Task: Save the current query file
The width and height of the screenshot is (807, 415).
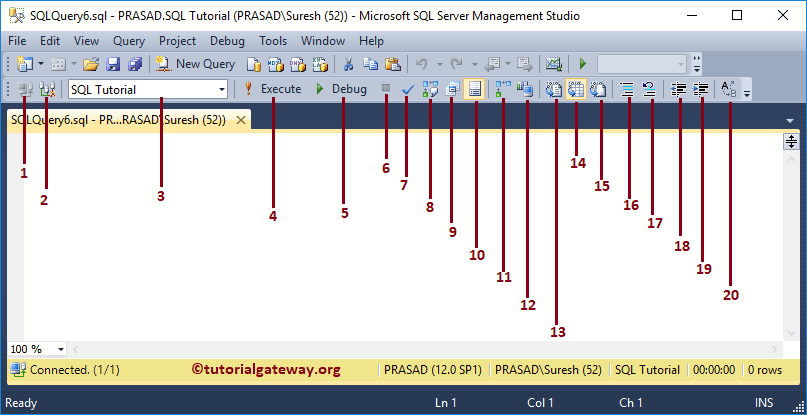Action: point(113,64)
